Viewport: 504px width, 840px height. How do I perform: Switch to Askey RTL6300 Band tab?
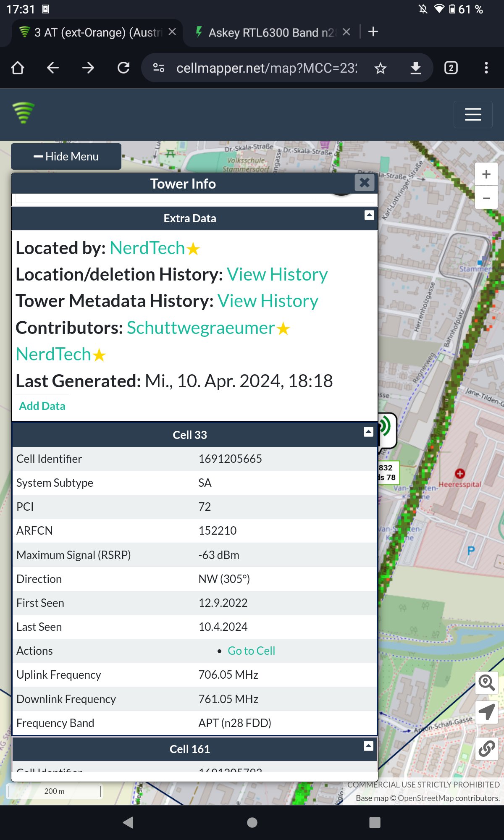coord(269,32)
